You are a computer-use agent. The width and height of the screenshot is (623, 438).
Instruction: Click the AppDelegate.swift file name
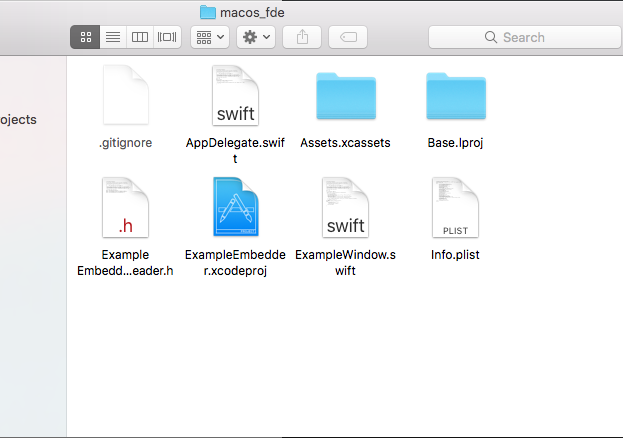point(235,151)
